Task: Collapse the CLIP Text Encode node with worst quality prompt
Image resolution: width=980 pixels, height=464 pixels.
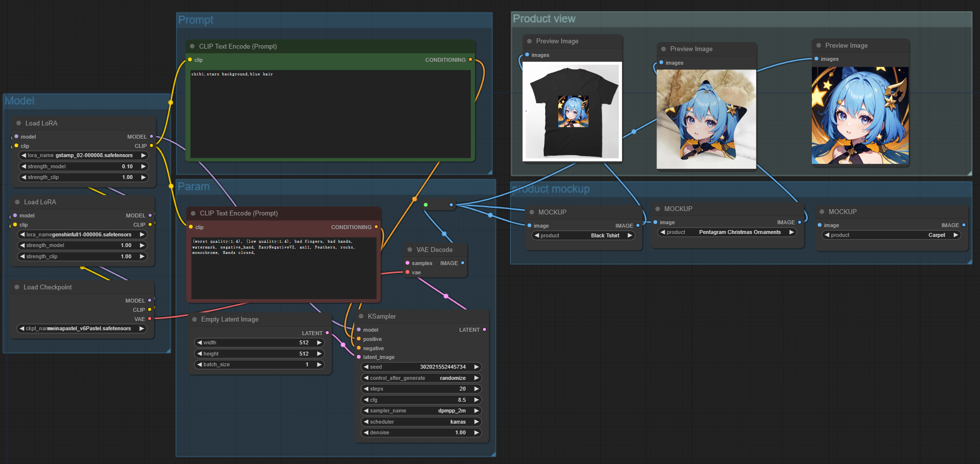Action: pos(193,214)
